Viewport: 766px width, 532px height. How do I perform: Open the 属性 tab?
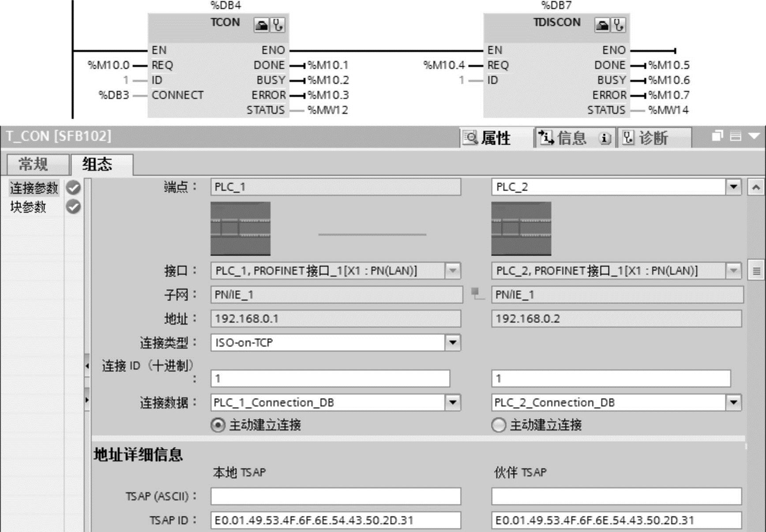[x=496, y=138]
